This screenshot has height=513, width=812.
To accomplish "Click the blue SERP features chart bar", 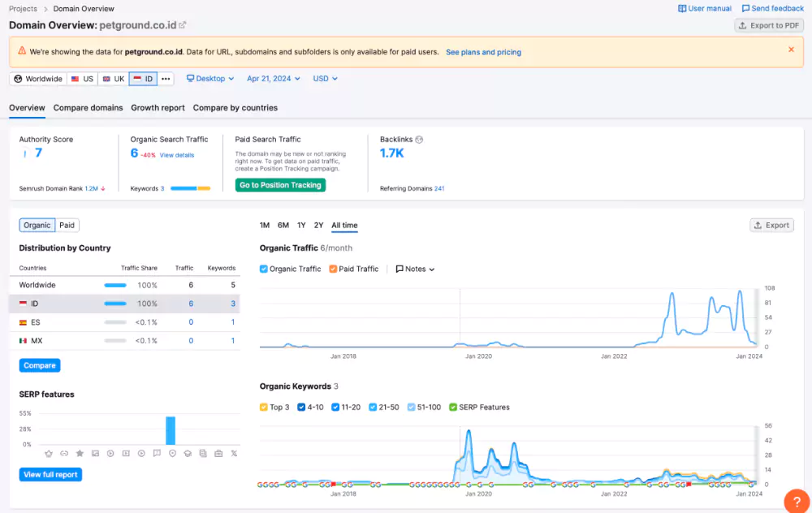I will (x=171, y=430).
